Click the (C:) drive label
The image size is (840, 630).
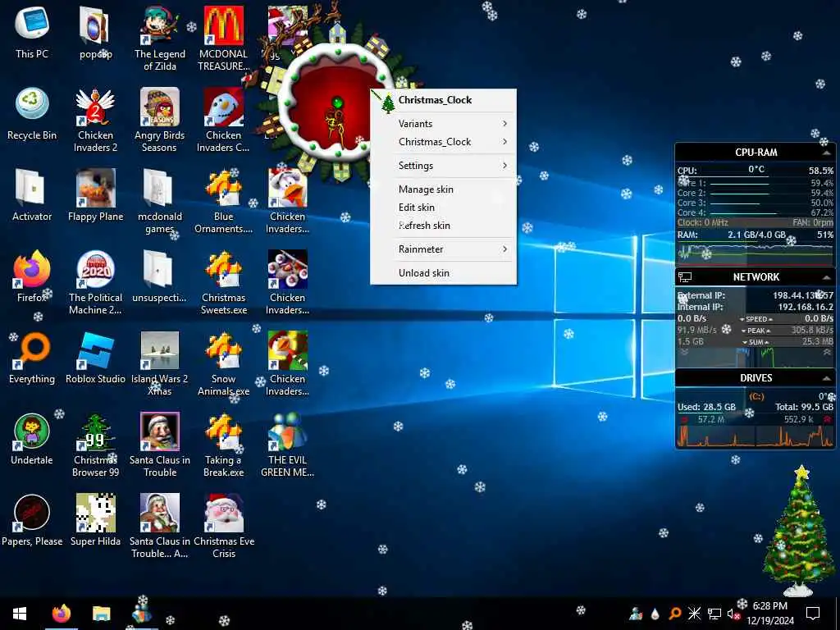tap(756, 396)
